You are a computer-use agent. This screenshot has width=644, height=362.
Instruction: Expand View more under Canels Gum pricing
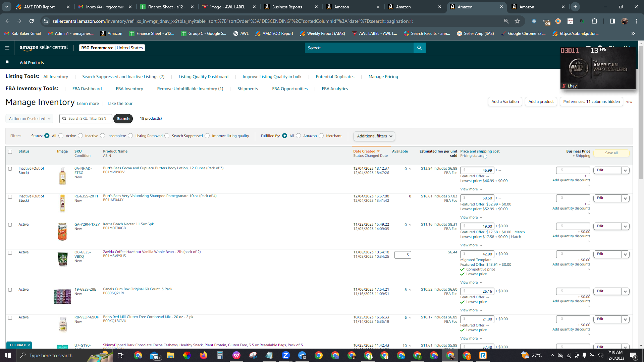tap(471, 310)
